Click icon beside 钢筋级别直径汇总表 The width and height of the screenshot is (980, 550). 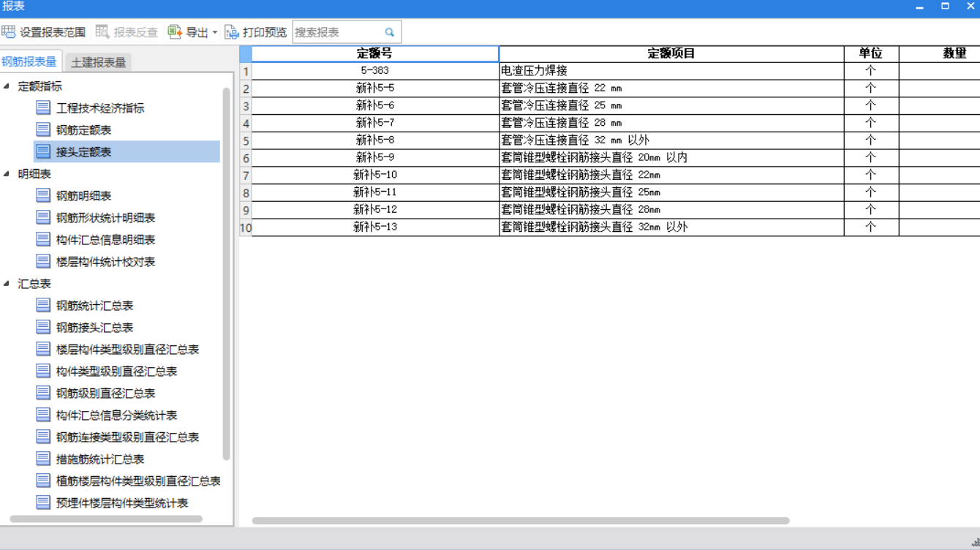point(43,393)
